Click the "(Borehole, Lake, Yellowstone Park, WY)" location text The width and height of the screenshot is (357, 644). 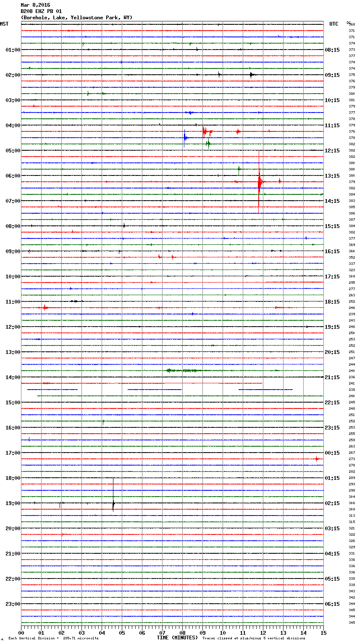coord(76,18)
